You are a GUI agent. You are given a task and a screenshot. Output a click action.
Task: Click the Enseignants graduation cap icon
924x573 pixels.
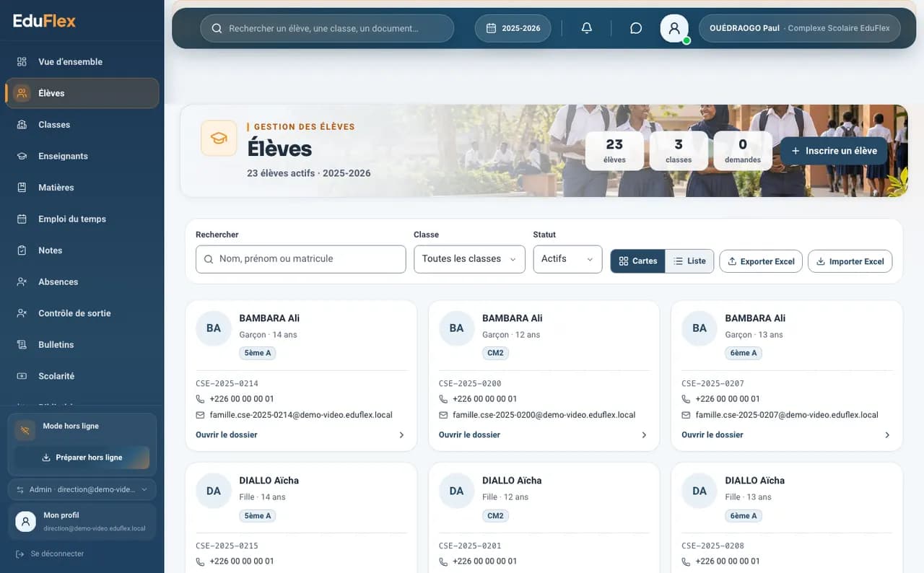[22, 156]
